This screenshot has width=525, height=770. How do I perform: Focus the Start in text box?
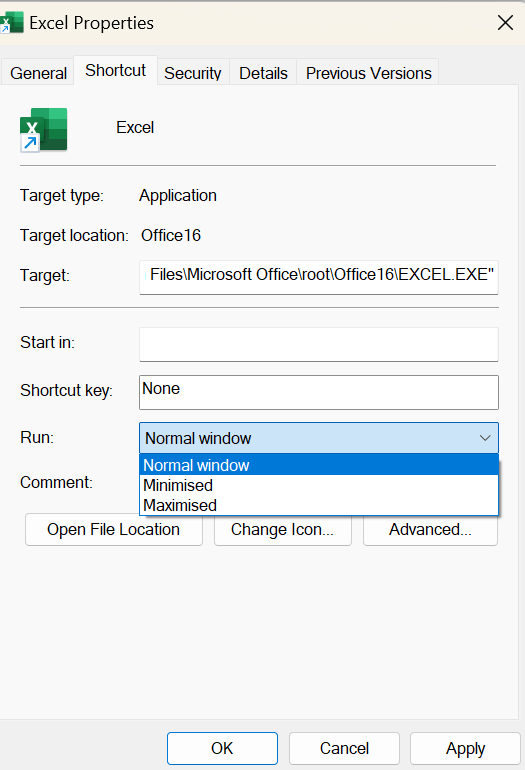pyautogui.click(x=319, y=344)
